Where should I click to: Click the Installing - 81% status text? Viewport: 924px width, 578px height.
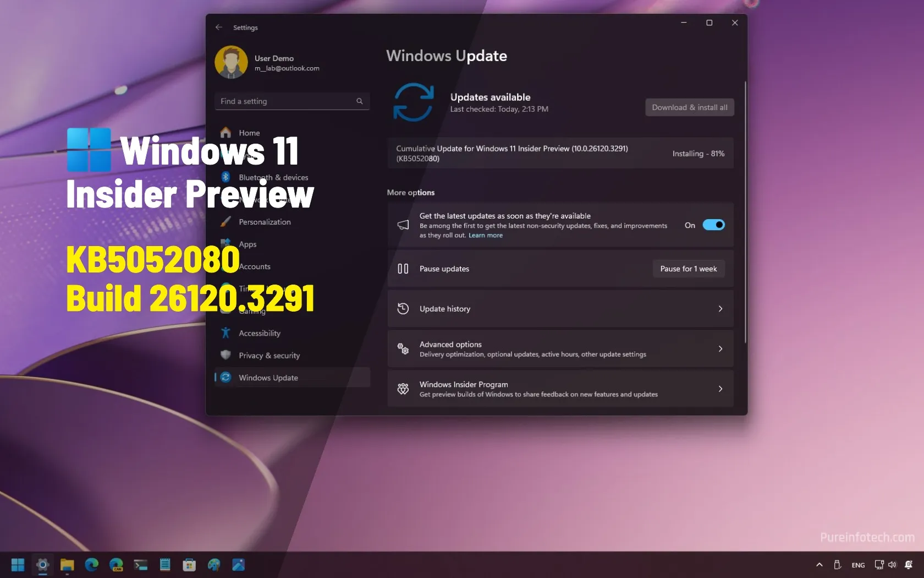[698, 154]
